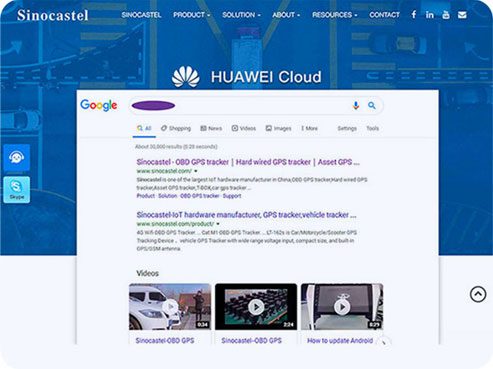Click the Google search magnifier icon

pyautogui.click(x=372, y=106)
